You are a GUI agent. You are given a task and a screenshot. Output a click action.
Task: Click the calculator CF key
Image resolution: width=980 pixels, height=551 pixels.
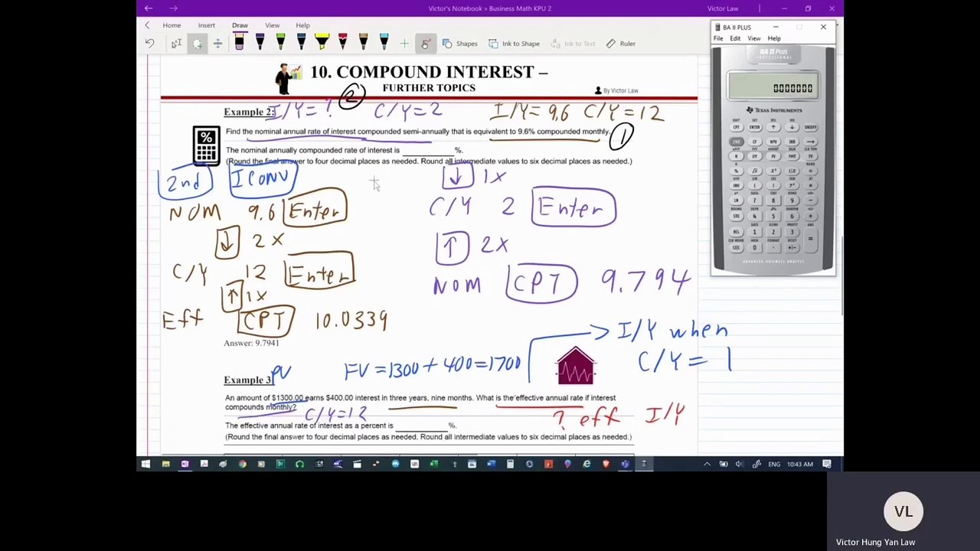pyautogui.click(x=755, y=142)
